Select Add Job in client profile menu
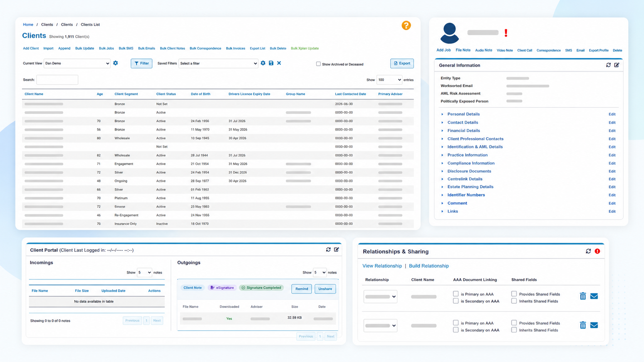The width and height of the screenshot is (644, 362). coord(443,50)
